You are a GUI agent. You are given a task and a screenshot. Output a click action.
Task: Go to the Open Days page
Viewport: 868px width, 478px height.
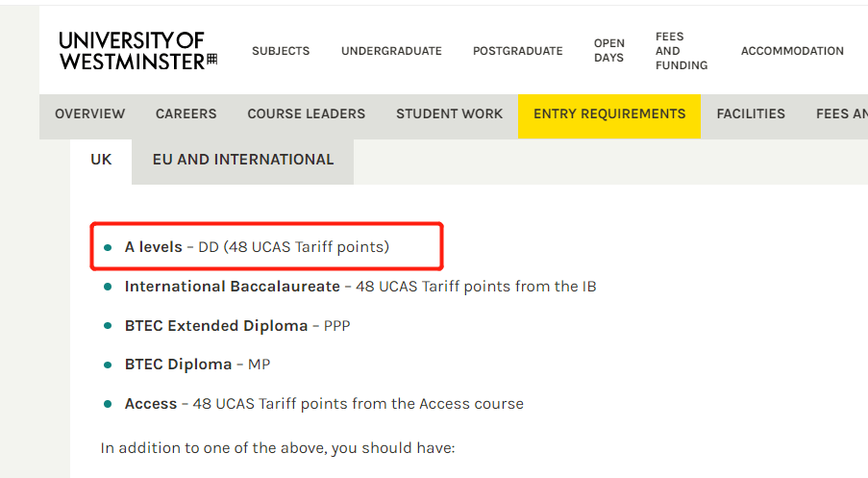pos(608,51)
